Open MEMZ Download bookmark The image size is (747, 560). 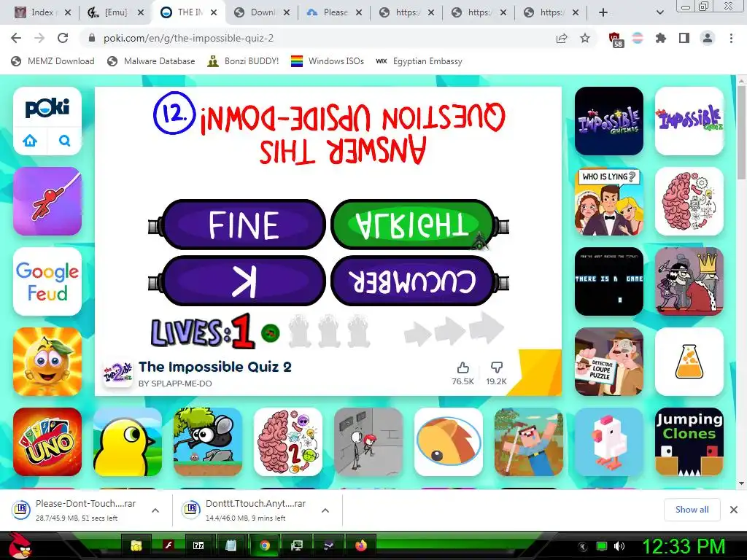pyautogui.click(x=53, y=61)
